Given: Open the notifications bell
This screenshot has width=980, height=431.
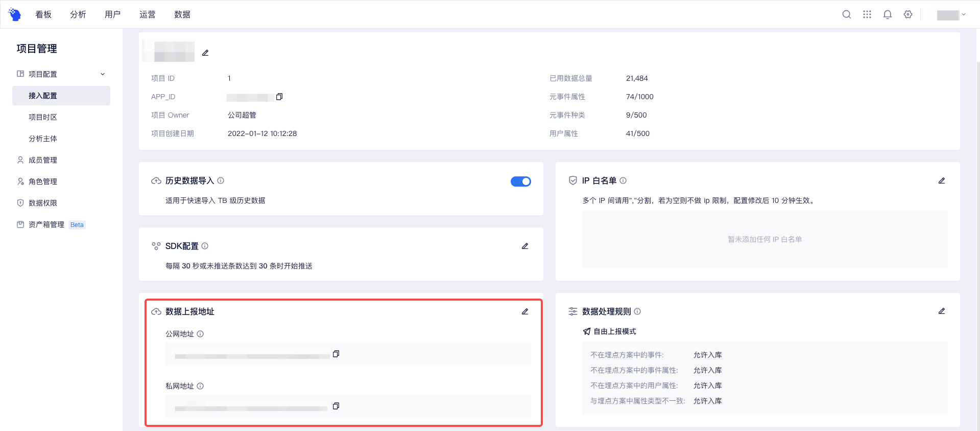Looking at the screenshot, I should [887, 14].
